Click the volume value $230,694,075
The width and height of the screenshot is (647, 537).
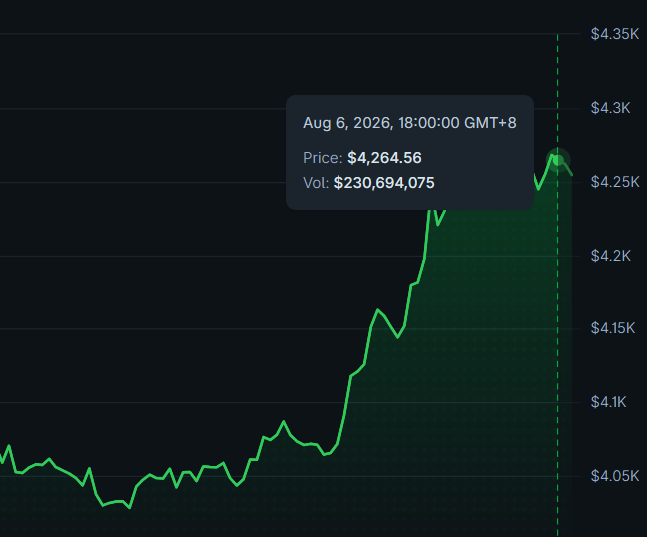[x=384, y=183]
